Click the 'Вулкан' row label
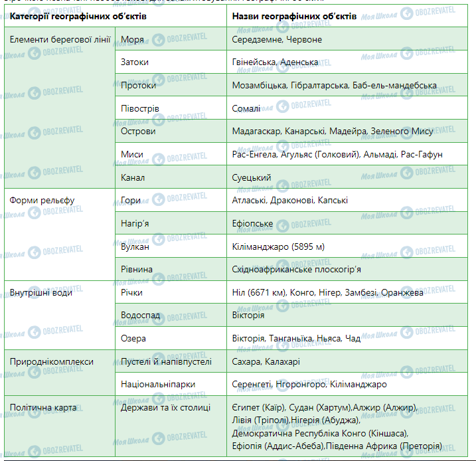Image resolution: width=476 pixels, height=461 pixels. tap(135, 246)
